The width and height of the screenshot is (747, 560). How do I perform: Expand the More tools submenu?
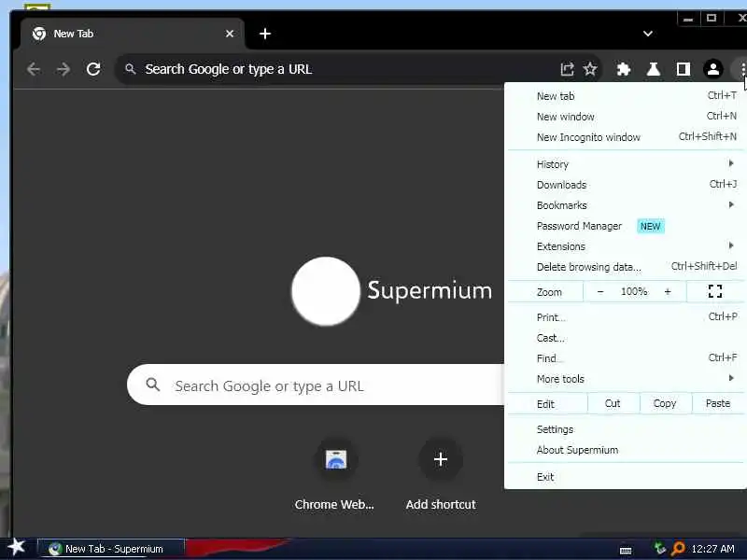click(x=625, y=379)
